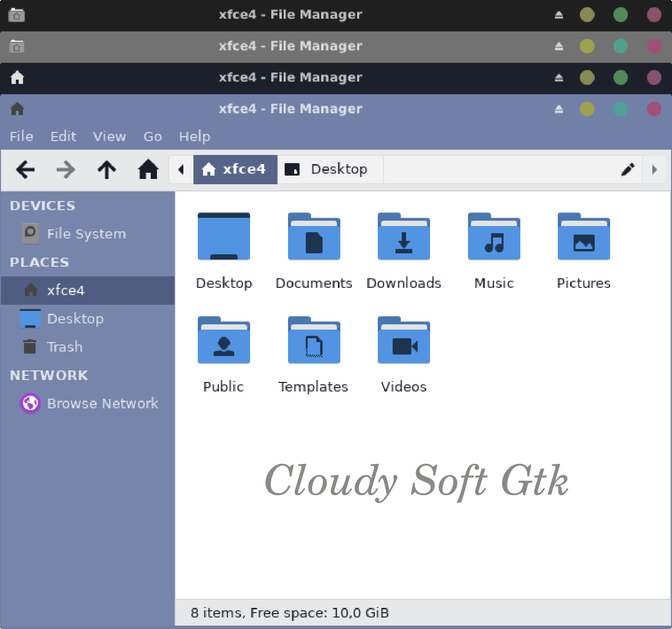Click the house icon in the dark navy title bar
This screenshot has width=672, height=629.
pyautogui.click(x=17, y=77)
